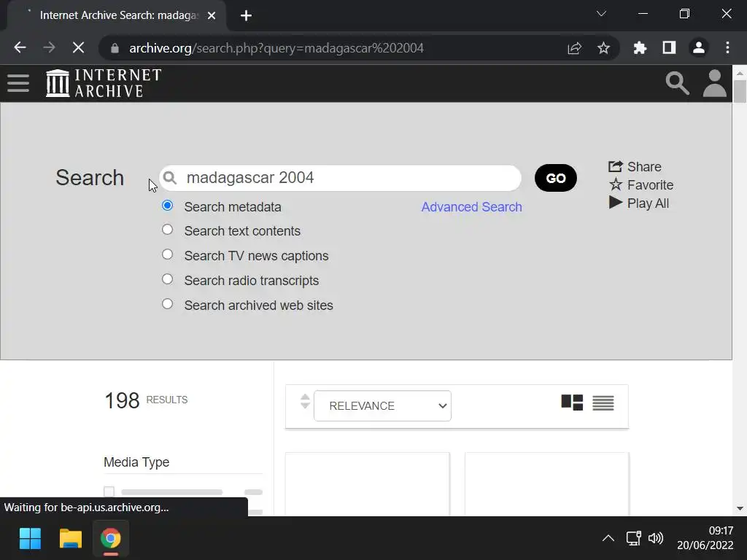
Task: Open the Internet Archive hamburger menu
Action: pos(18,83)
